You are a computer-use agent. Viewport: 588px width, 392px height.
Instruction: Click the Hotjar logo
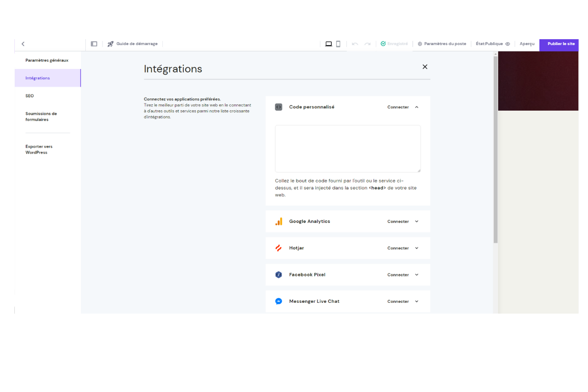pos(278,248)
